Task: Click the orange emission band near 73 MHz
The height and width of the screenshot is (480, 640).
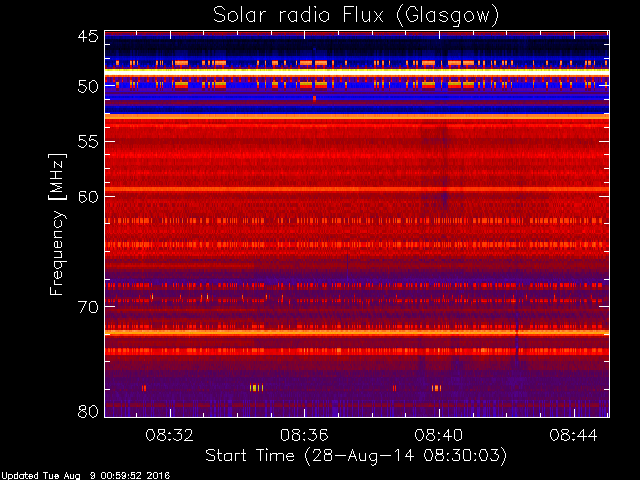Action: coord(357,333)
